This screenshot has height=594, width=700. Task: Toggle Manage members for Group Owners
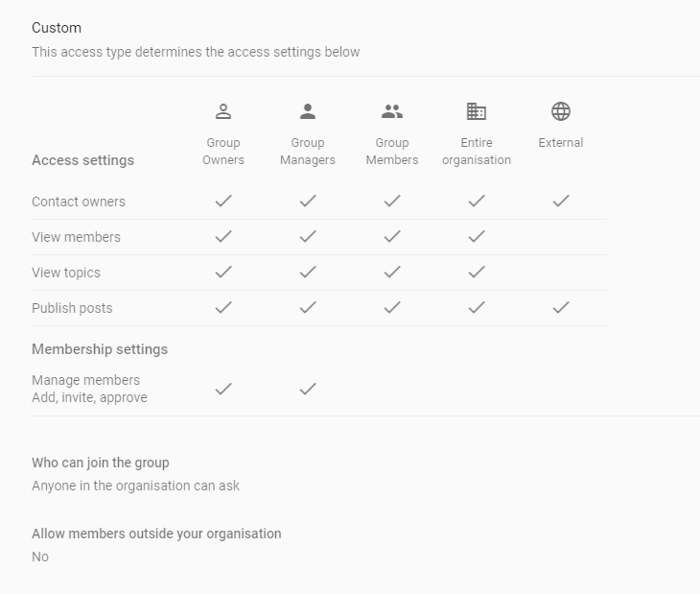[223, 389]
